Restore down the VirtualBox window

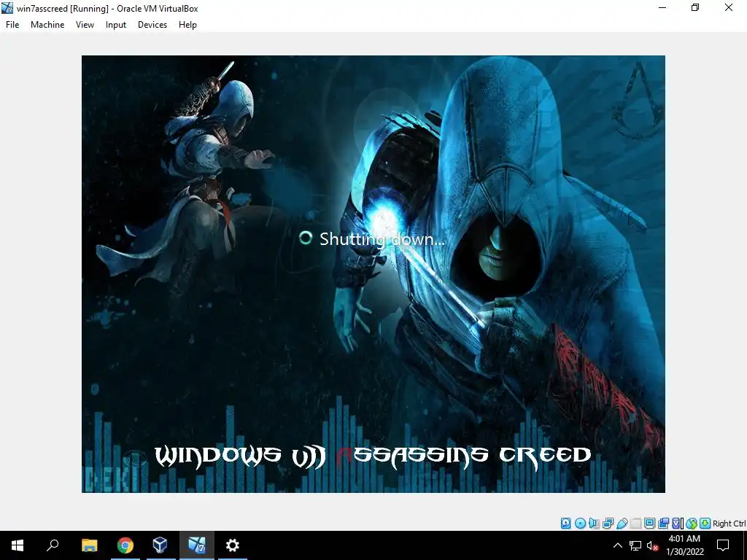[695, 7]
